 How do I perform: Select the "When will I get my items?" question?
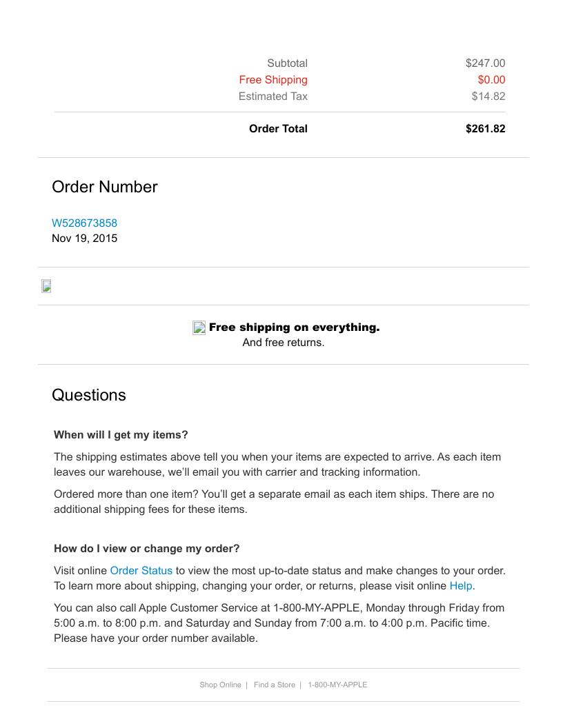click(121, 435)
